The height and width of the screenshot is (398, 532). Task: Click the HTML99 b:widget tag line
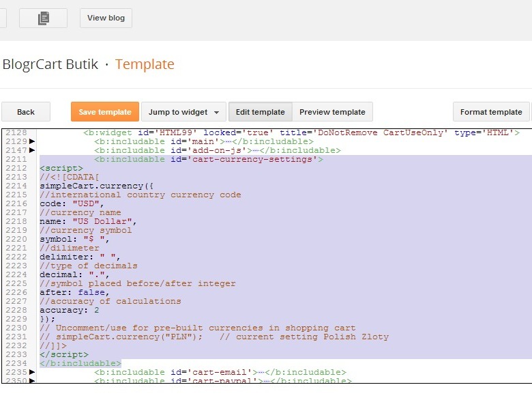point(301,132)
